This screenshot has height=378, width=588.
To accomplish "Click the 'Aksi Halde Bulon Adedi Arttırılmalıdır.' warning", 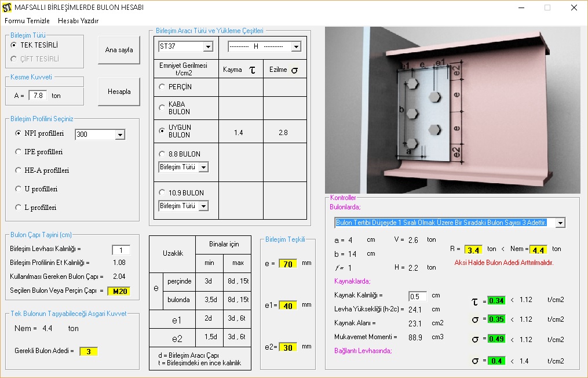I will (503, 263).
